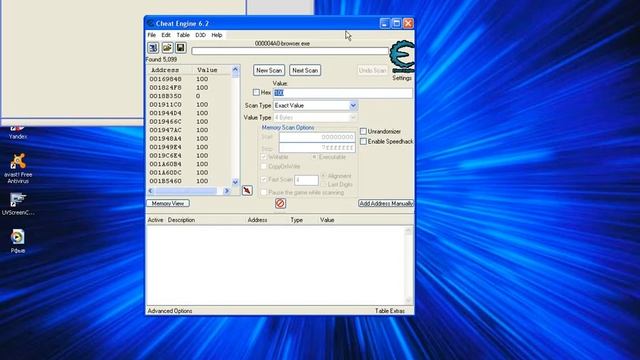Viewport: 640px width, 360px height.
Task: Open Advanced Options
Action: pyautogui.click(x=170, y=311)
